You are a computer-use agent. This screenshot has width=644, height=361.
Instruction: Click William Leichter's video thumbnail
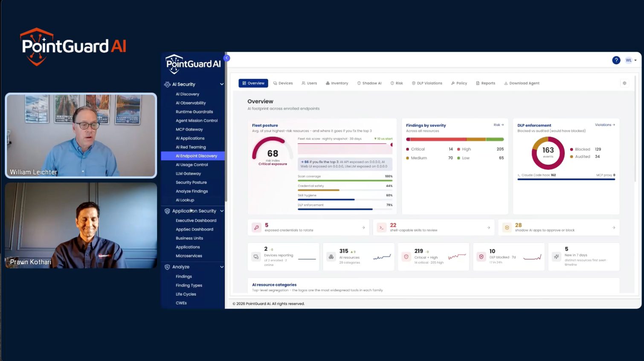[81, 135]
